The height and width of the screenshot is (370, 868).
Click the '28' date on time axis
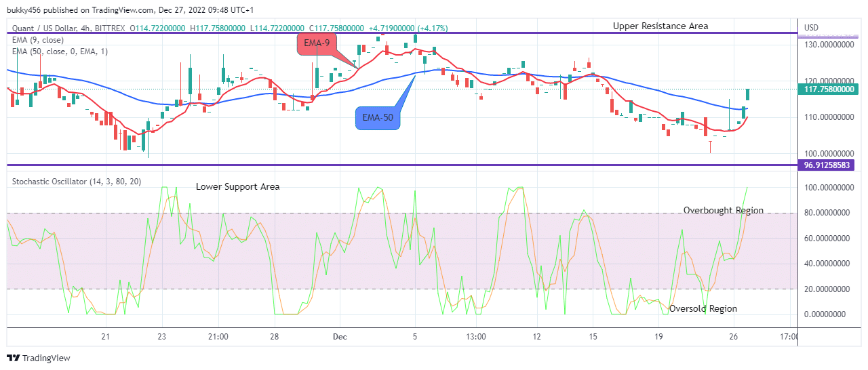[274, 336]
